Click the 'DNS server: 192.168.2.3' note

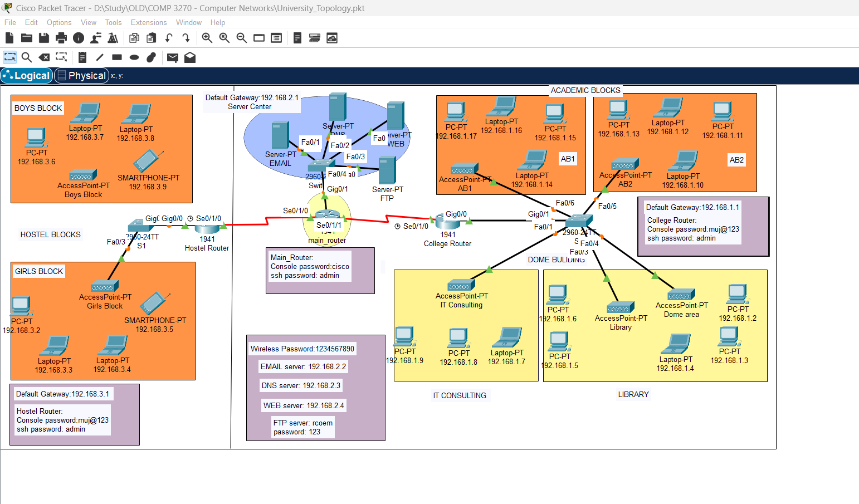(x=301, y=385)
